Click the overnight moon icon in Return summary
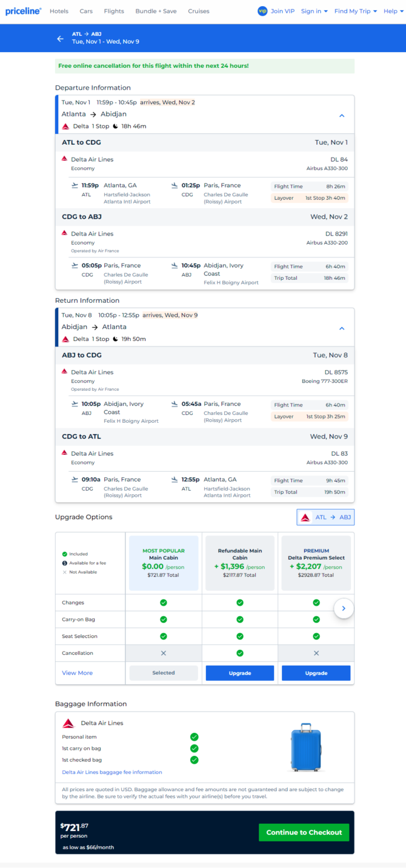 click(x=115, y=339)
